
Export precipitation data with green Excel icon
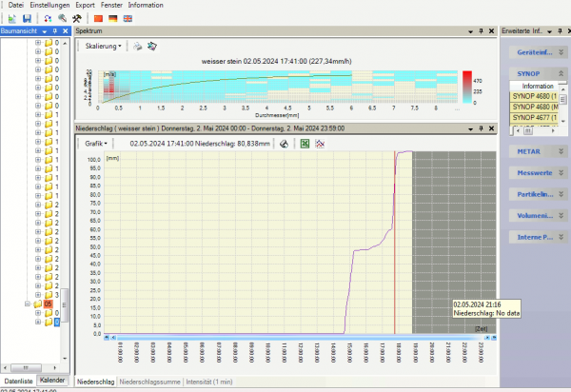pos(305,144)
